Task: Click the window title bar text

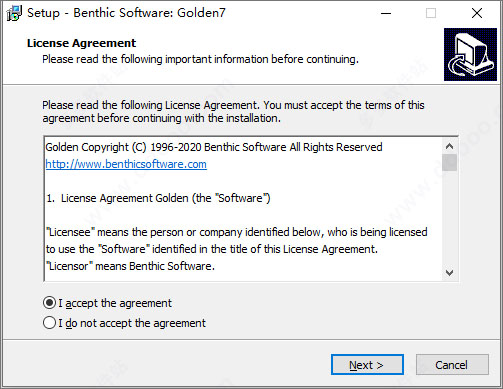Action: pos(126,13)
